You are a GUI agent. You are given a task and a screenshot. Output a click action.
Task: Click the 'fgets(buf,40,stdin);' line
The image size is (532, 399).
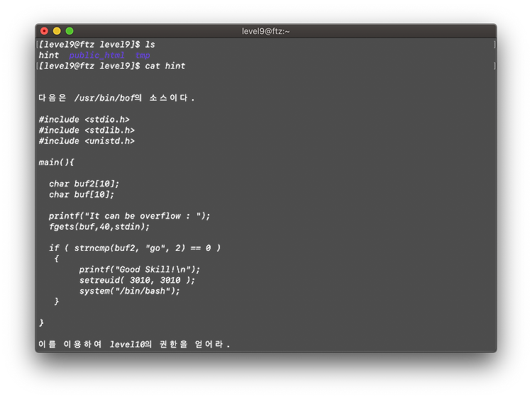[99, 227]
